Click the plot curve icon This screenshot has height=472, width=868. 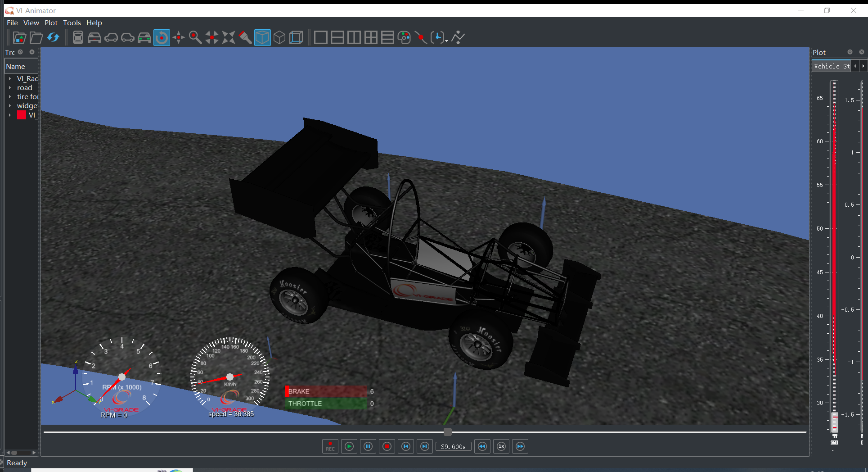point(458,38)
